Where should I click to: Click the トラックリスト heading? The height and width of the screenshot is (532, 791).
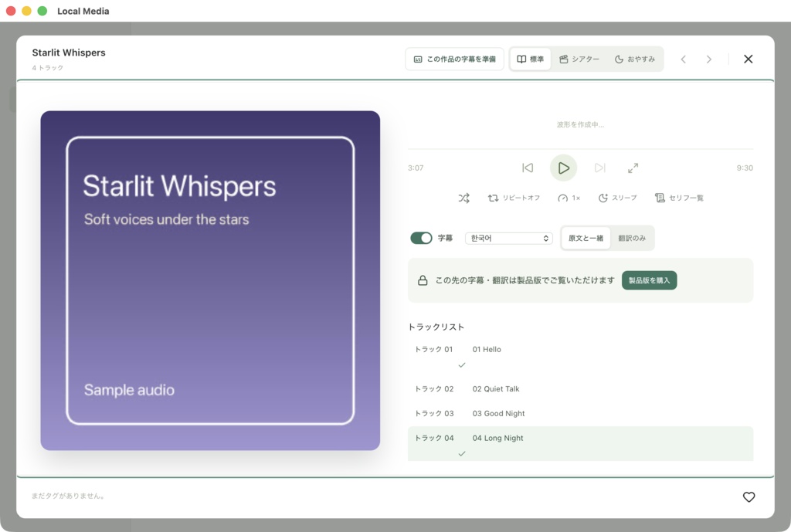pyautogui.click(x=436, y=327)
